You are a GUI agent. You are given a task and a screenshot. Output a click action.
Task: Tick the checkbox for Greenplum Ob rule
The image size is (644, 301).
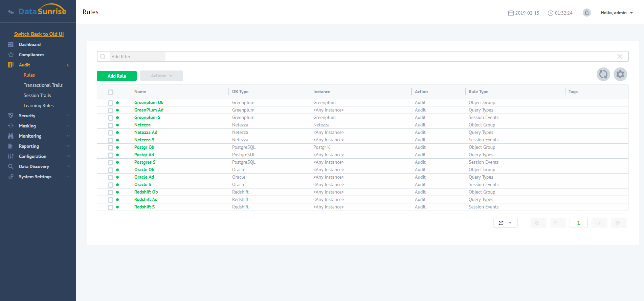[111, 103]
